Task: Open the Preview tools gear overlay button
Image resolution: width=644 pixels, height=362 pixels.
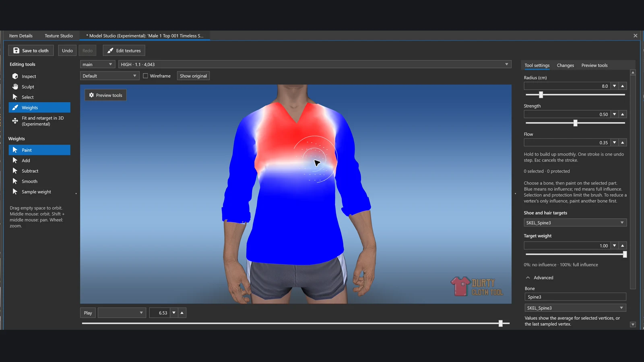Action: pyautogui.click(x=105, y=95)
